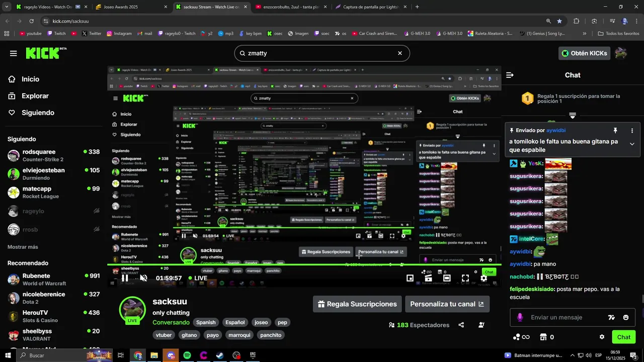Open Twitch bookmark in bookmarks bar
This screenshot has height=362, width=644.
coord(56,34)
